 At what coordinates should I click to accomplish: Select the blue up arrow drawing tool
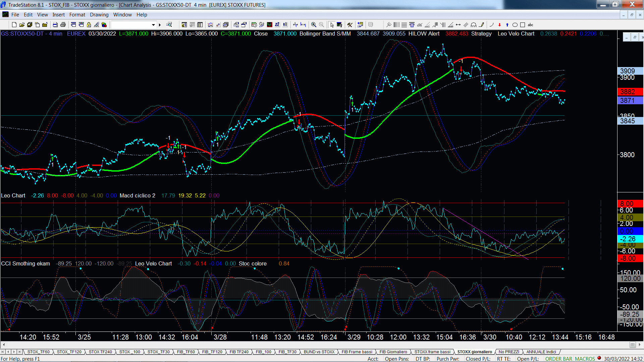click(x=507, y=25)
